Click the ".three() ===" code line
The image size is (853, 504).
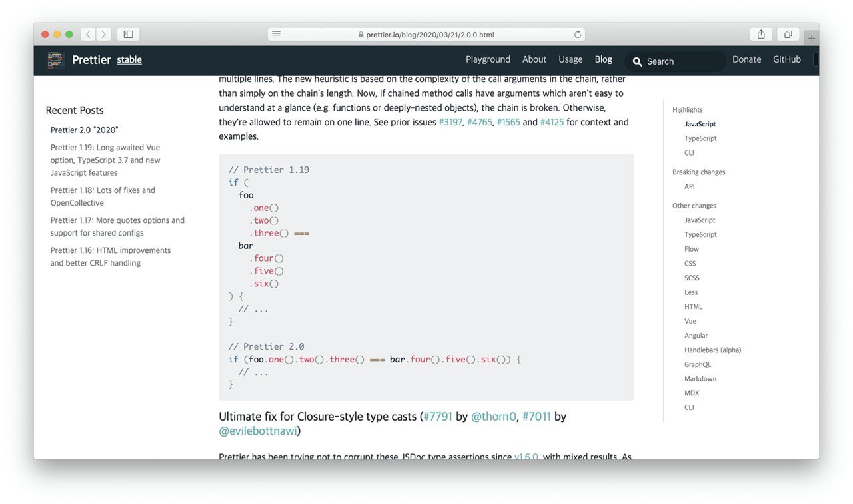pyautogui.click(x=279, y=233)
